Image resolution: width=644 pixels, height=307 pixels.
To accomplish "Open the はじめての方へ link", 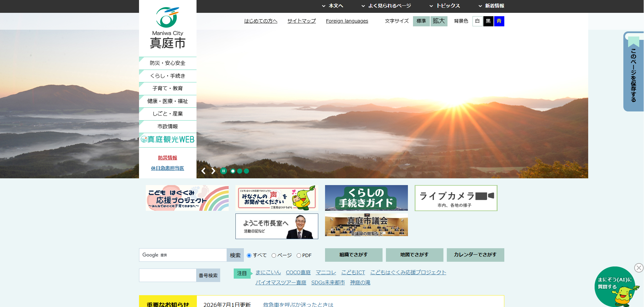I will click(x=261, y=21).
